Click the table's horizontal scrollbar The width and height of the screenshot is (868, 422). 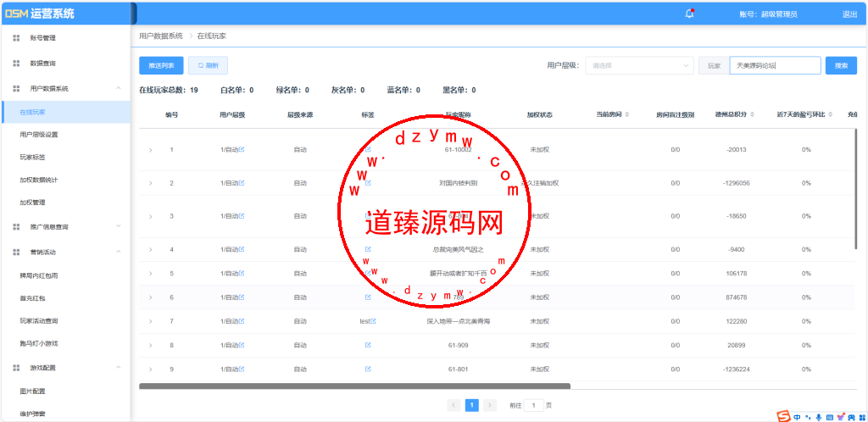point(354,386)
